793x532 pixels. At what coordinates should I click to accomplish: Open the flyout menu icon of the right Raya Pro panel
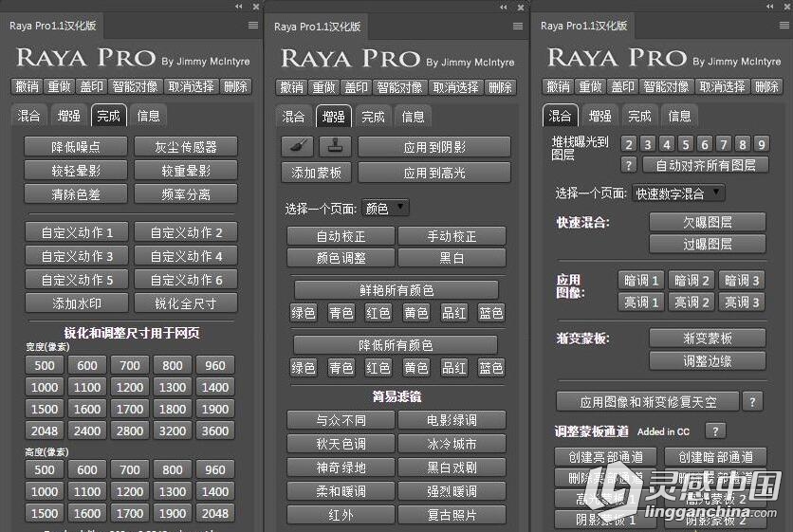pyautogui.click(x=784, y=26)
